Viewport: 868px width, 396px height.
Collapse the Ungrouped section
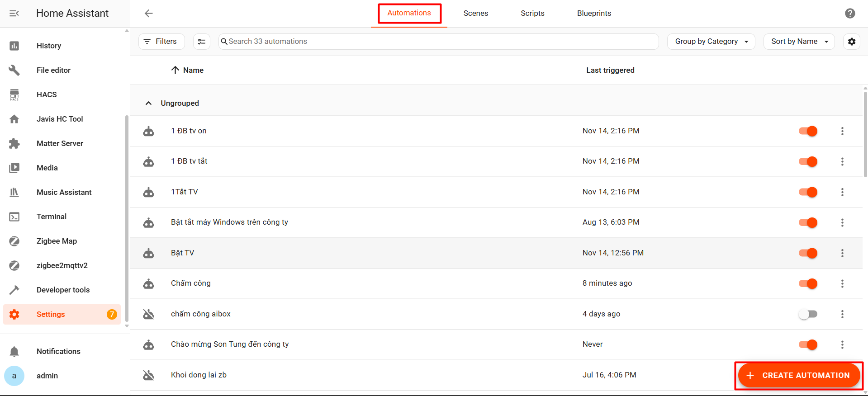tap(148, 103)
